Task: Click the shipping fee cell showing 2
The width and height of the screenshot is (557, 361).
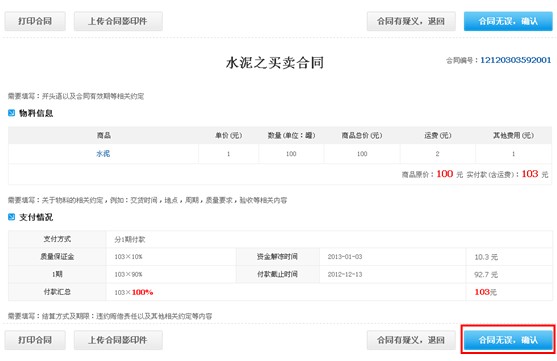Action: 437,154
